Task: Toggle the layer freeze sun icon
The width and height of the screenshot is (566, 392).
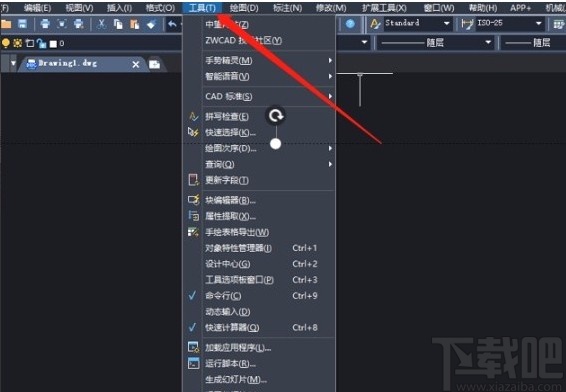Action: (17, 43)
